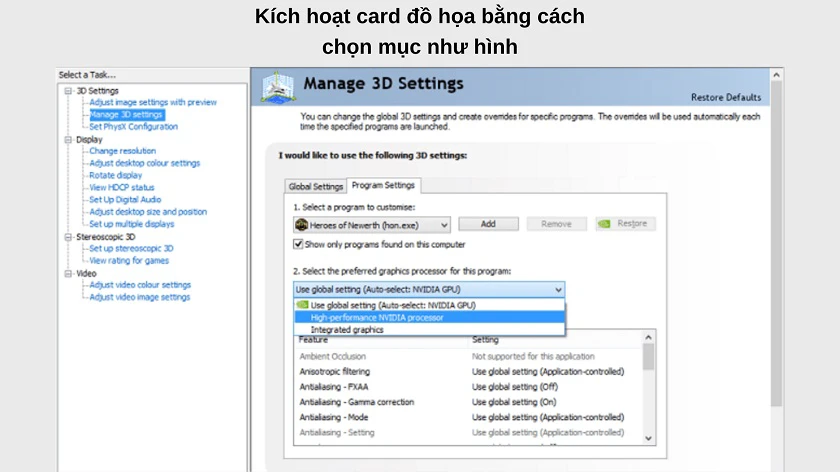Collapse the Display tree node

68,140
